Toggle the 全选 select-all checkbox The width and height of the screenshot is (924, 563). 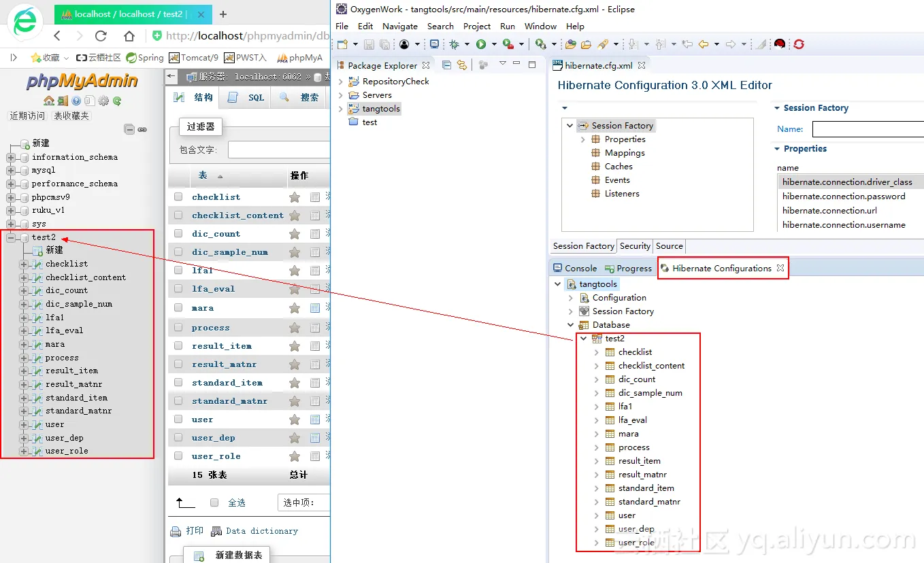tap(214, 502)
